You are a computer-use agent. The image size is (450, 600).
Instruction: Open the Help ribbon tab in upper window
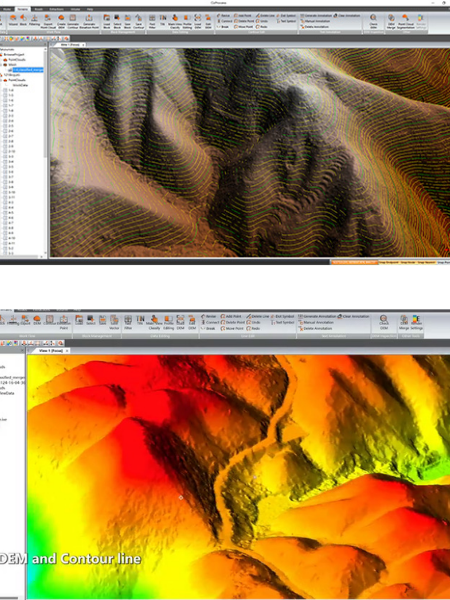90,9
